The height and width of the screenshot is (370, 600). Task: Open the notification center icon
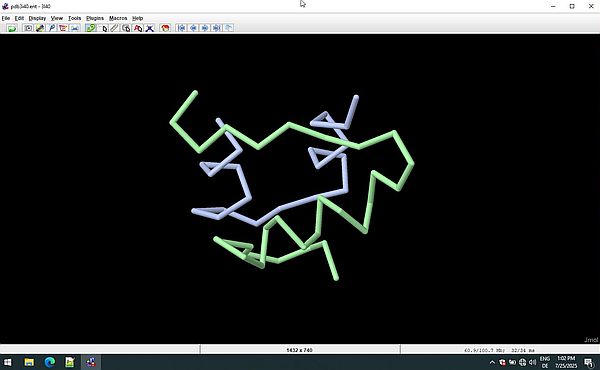[589, 362]
